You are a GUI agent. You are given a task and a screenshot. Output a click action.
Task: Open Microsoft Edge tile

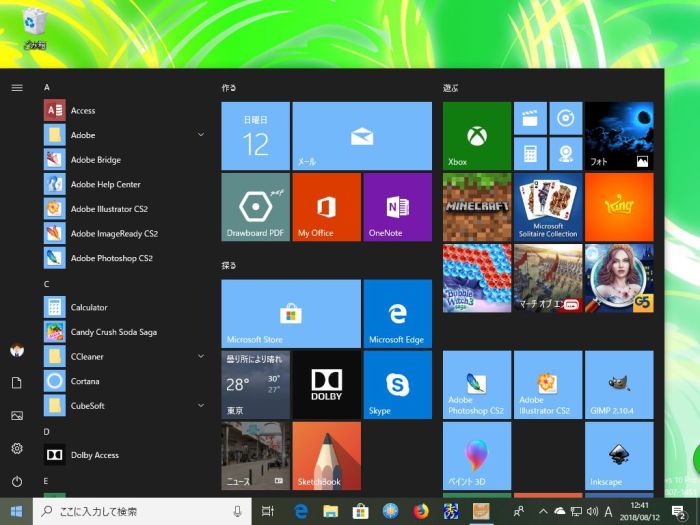[397, 314]
